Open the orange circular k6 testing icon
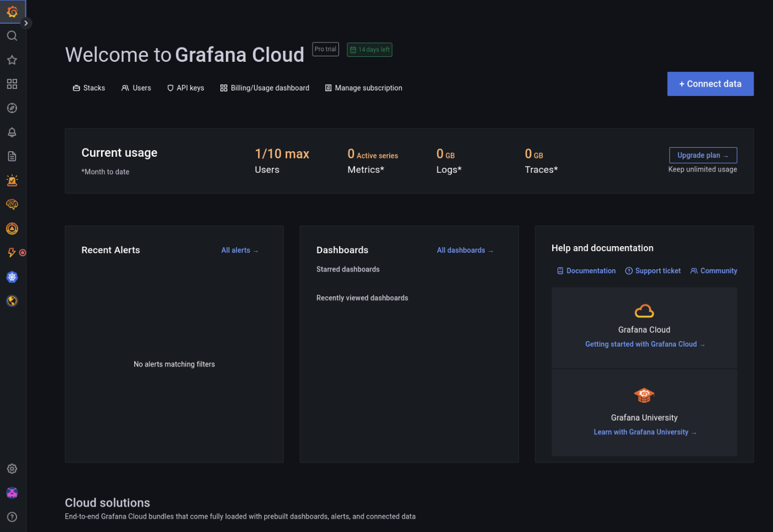 (x=12, y=228)
